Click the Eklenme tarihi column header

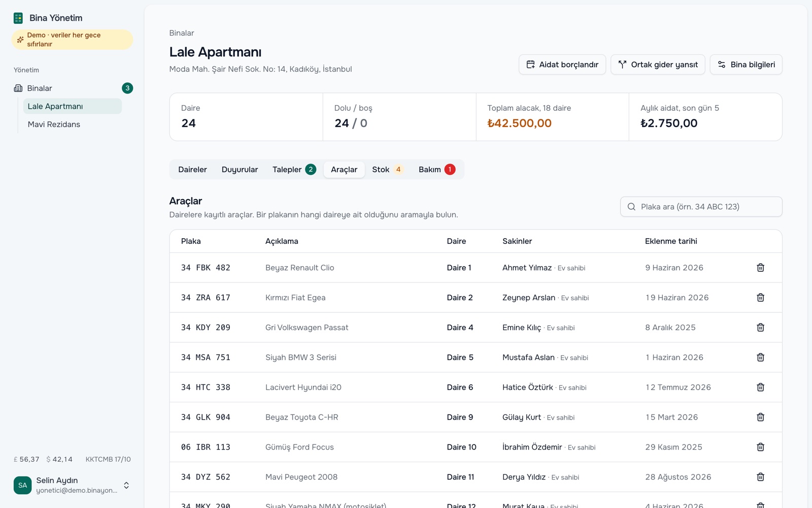coord(671,241)
